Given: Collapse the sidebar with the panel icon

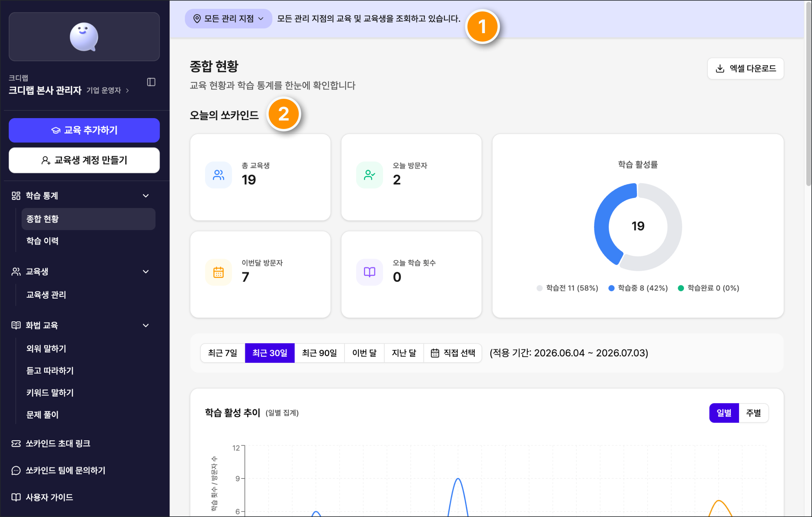Looking at the screenshot, I should pos(151,82).
